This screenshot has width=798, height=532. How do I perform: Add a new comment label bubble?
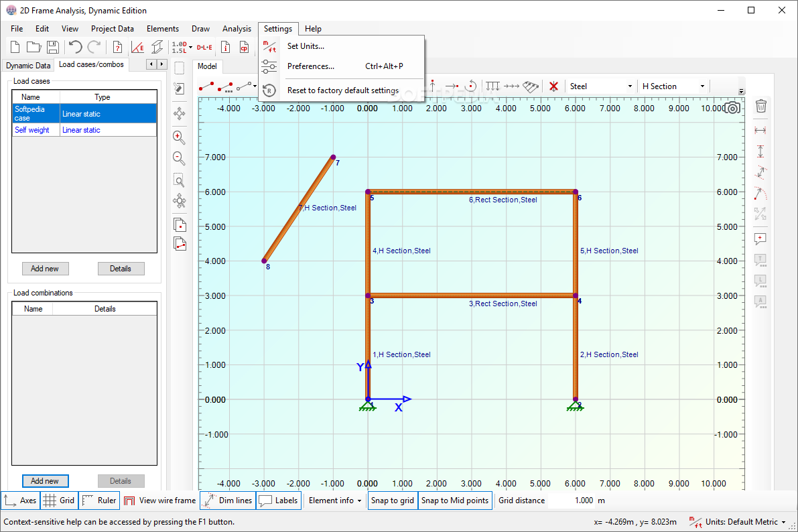[x=760, y=239]
